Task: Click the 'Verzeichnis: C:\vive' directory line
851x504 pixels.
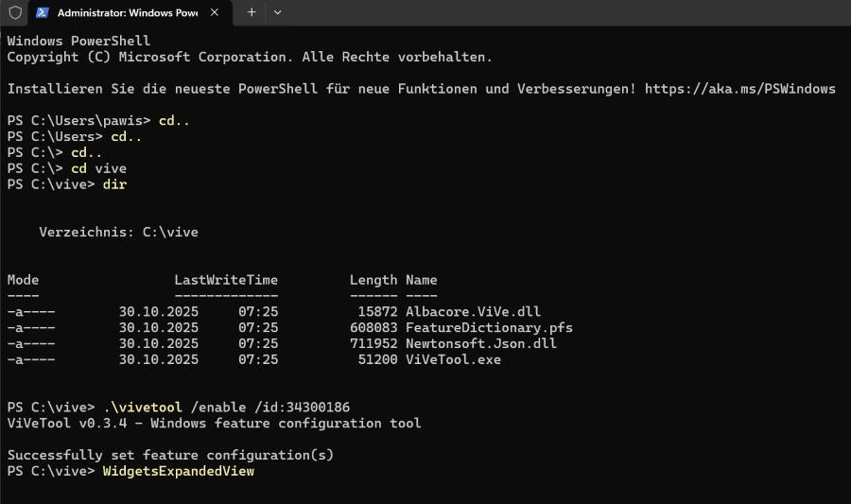Action: tap(119, 232)
